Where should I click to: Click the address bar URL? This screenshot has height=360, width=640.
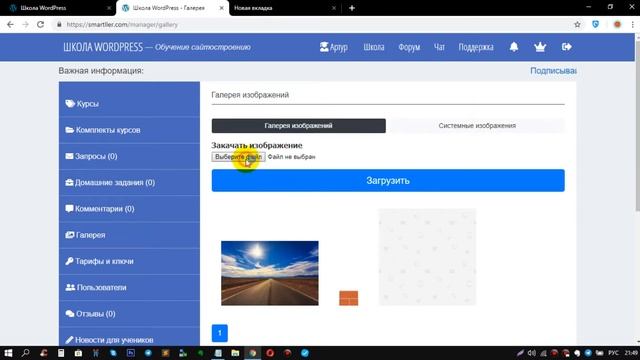click(122, 24)
